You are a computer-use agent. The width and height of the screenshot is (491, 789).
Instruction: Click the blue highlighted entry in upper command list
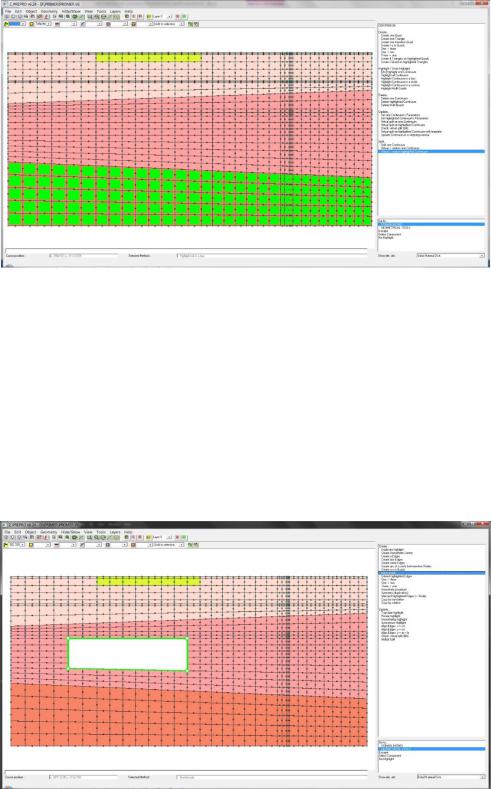click(x=431, y=151)
